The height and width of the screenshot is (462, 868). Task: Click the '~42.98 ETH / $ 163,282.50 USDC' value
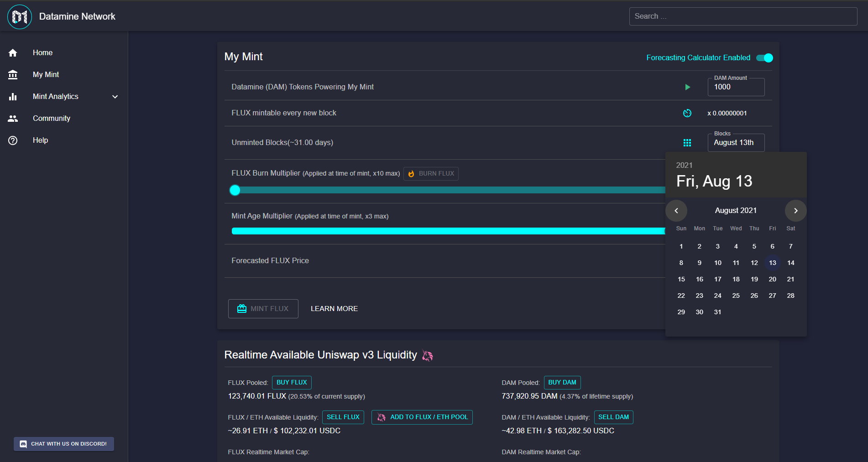(558, 431)
